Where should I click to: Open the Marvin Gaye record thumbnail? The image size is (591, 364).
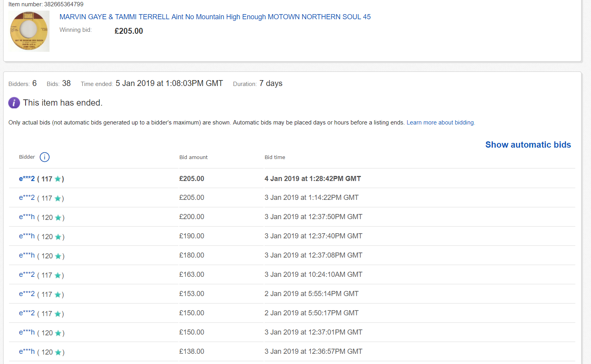[29, 31]
